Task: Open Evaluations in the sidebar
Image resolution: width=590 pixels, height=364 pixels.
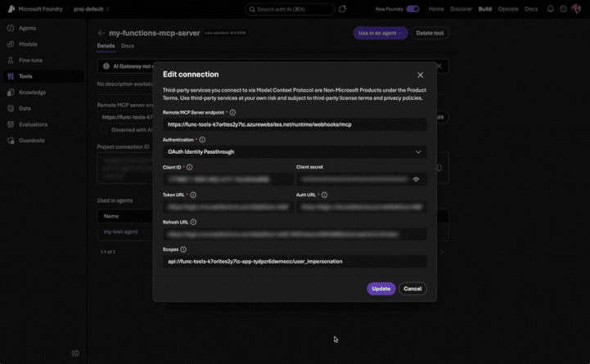Action: tap(33, 124)
